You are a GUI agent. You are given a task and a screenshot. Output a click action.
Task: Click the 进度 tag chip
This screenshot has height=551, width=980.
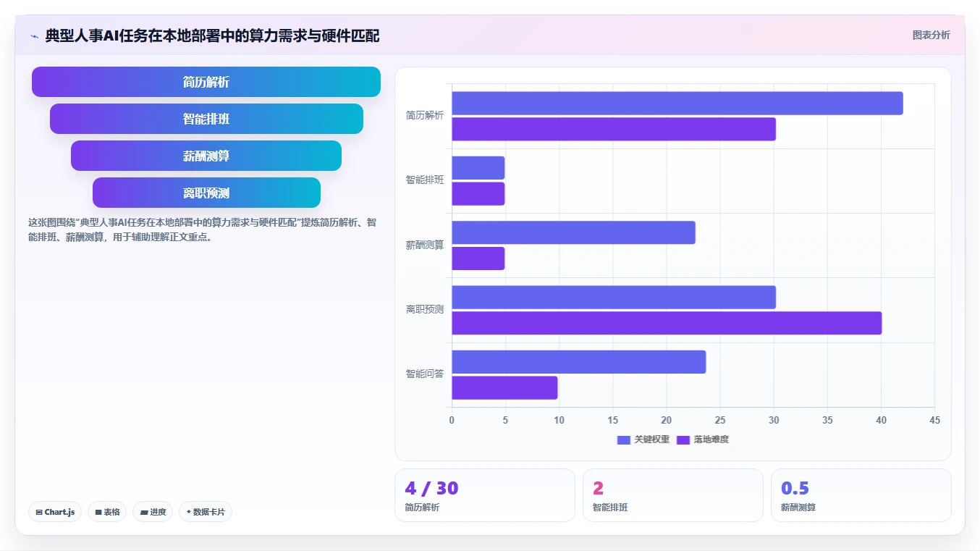click(x=153, y=512)
